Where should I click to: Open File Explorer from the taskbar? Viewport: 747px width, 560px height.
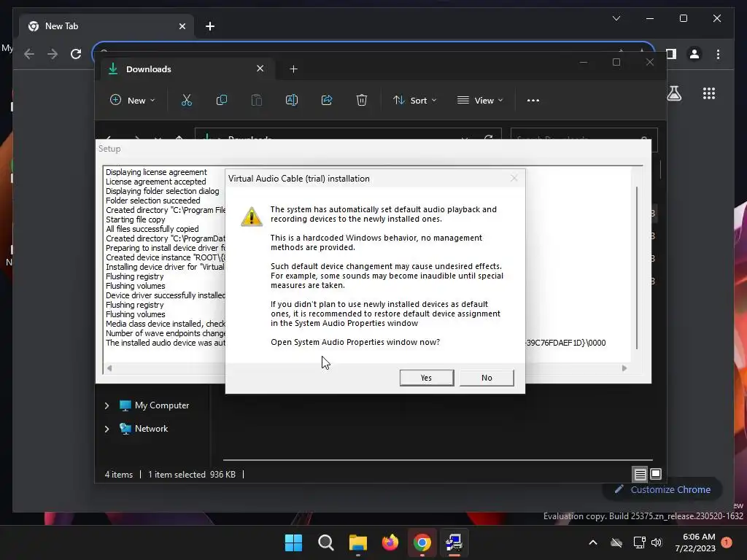357,542
